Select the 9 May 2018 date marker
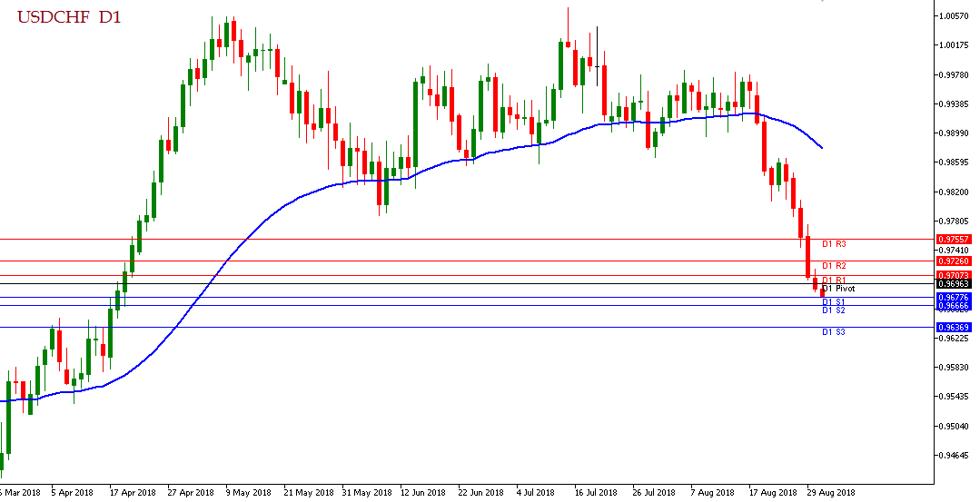The width and height of the screenshot is (980, 502). coord(247,493)
